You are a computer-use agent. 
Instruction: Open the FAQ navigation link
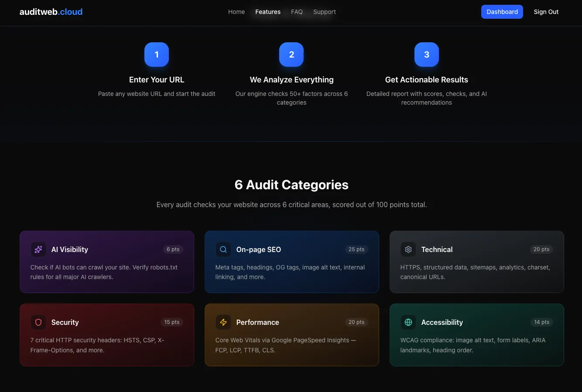[x=297, y=12]
